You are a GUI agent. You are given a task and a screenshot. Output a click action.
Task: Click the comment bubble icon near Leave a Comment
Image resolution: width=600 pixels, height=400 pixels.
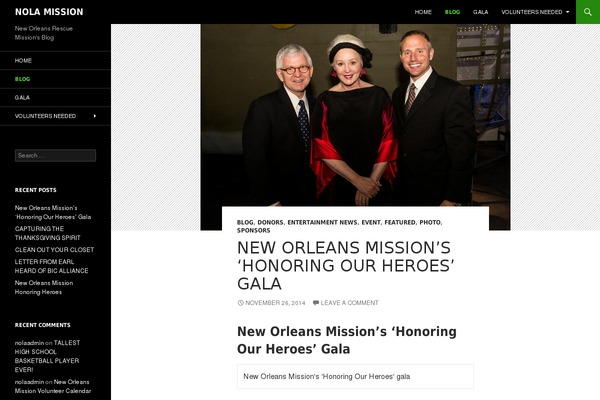coord(316,303)
